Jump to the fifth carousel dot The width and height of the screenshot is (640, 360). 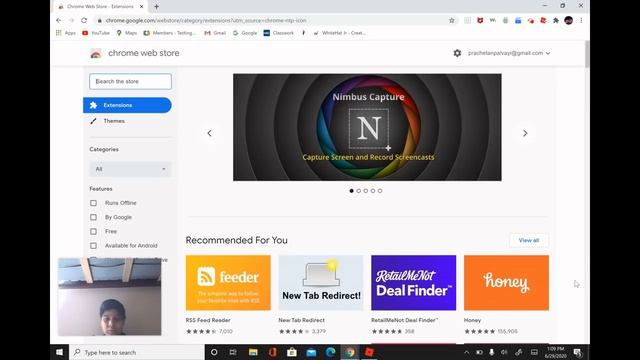point(380,191)
